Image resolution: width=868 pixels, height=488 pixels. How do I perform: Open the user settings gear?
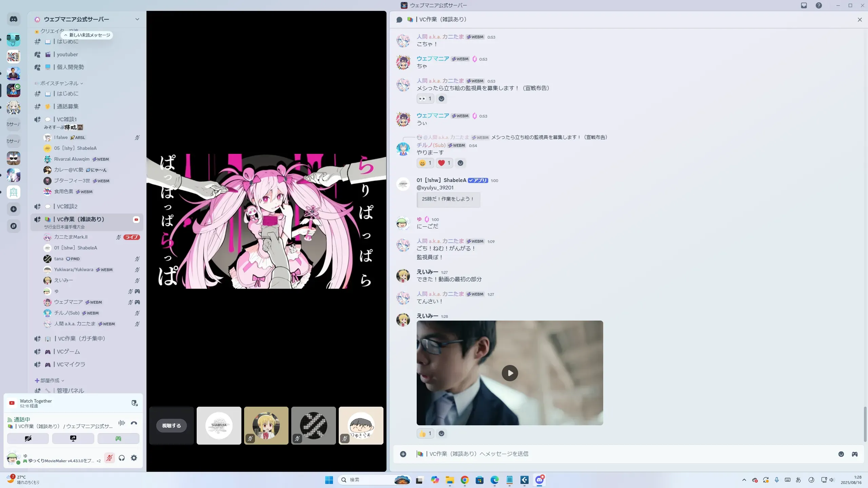coord(134,458)
